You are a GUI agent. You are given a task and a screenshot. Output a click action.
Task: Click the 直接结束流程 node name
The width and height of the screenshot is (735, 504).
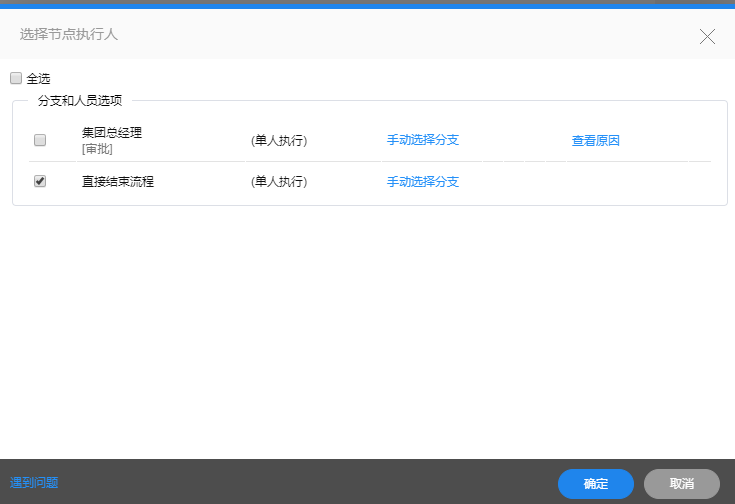118,182
